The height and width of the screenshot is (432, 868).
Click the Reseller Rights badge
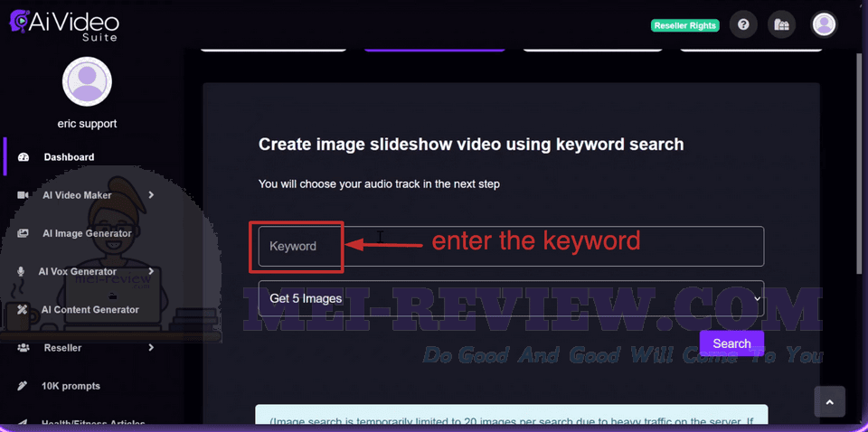point(685,25)
